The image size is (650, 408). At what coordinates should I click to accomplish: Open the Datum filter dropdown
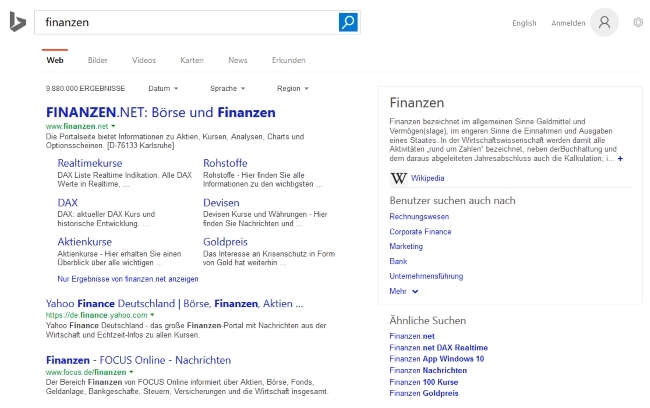(163, 88)
